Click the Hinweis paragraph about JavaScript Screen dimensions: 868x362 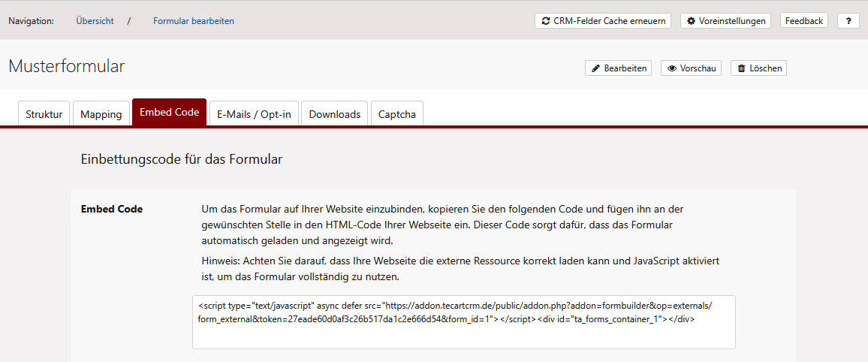click(460, 268)
